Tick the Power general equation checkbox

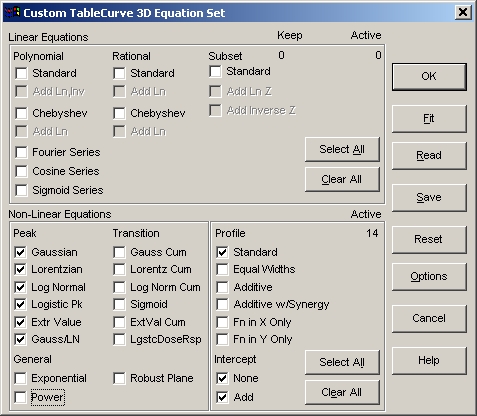[x=20, y=397]
